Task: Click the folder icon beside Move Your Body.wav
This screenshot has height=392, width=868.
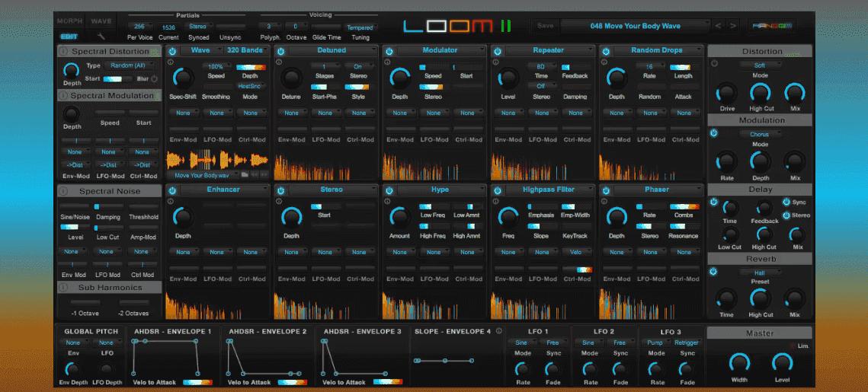Action: 244,175
